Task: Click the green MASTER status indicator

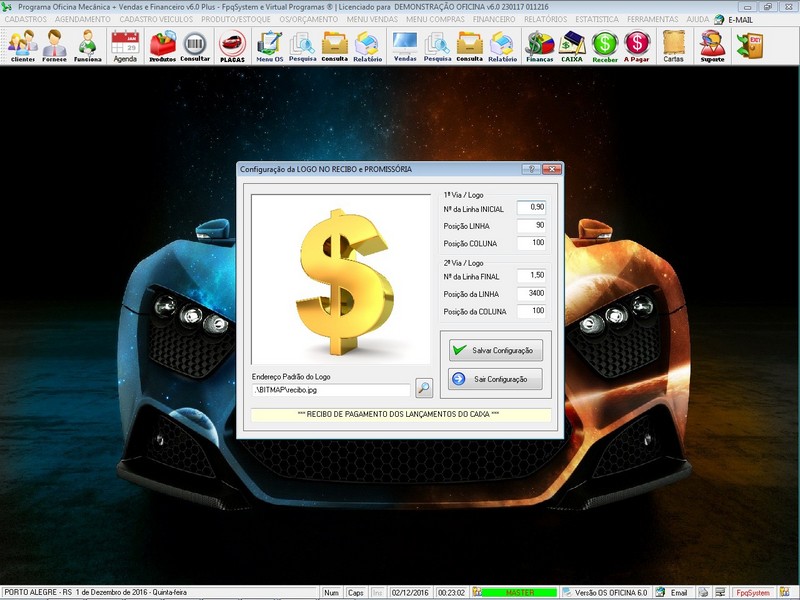Action: coord(519,593)
